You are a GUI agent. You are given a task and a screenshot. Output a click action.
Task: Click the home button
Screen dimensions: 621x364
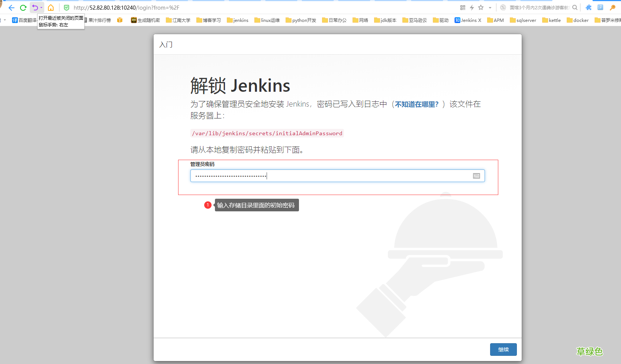coord(50,7)
